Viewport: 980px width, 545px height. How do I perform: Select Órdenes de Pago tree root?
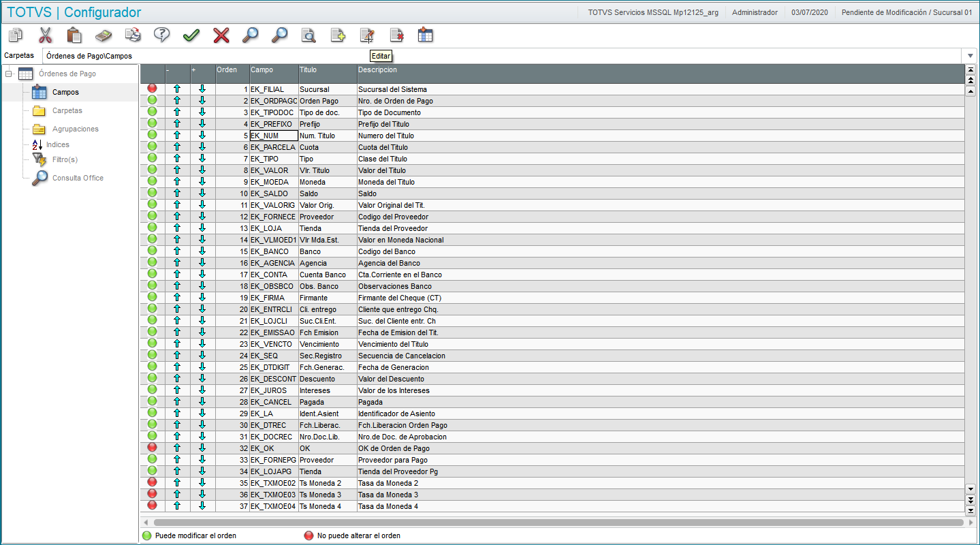click(67, 74)
